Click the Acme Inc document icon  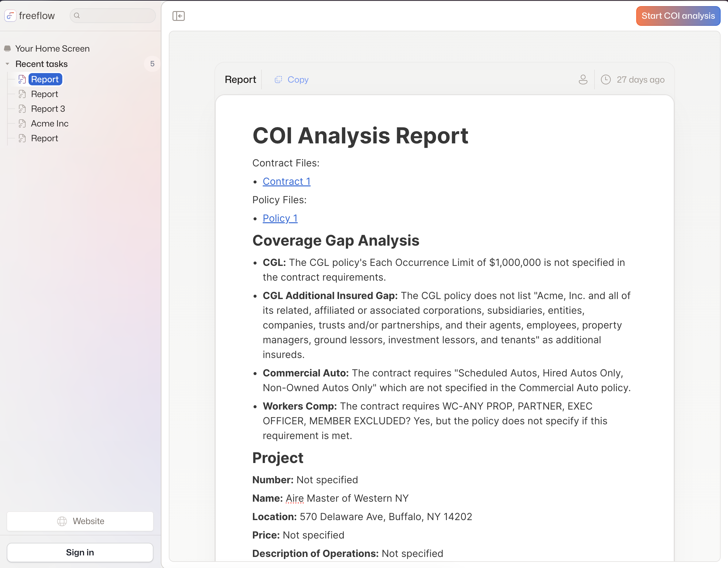coord(22,123)
